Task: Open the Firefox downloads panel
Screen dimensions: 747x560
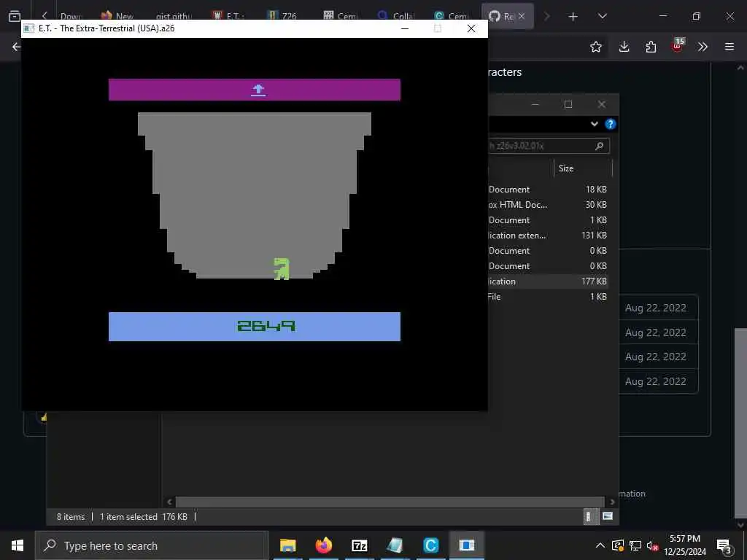Action: [624, 47]
